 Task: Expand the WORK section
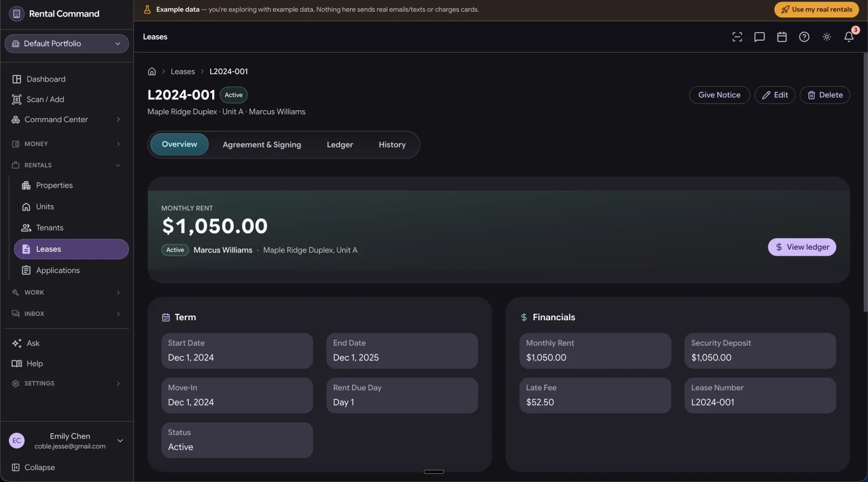pos(66,293)
